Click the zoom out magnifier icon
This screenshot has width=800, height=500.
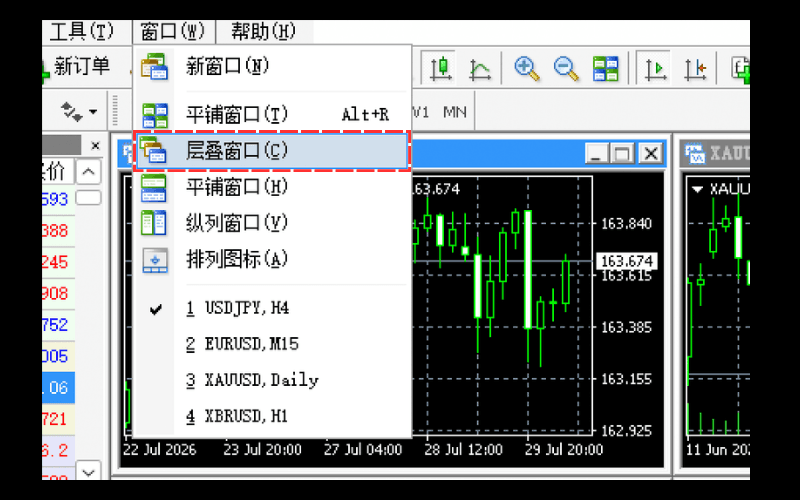coord(566,68)
